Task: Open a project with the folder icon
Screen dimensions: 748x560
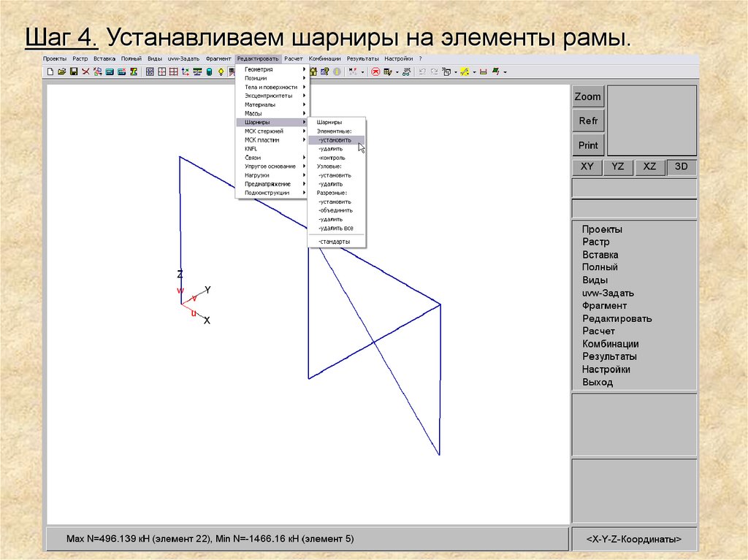Action: (x=62, y=72)
